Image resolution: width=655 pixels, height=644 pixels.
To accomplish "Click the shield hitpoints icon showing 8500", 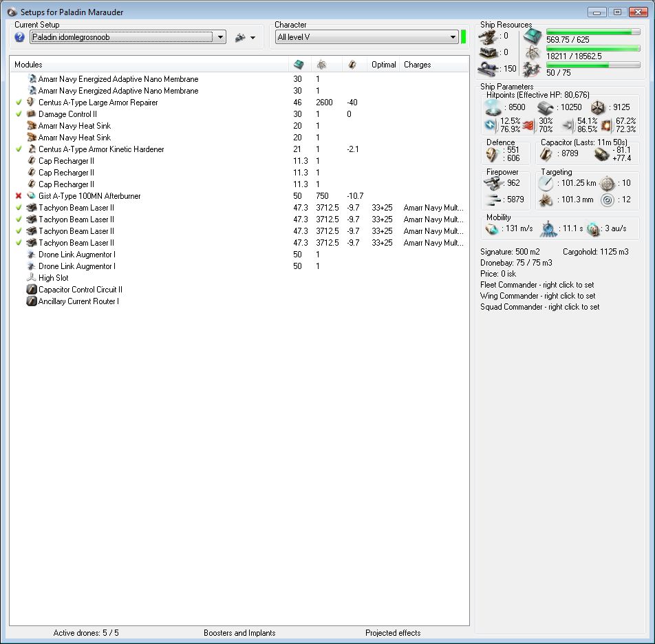I will click(493, 107).
